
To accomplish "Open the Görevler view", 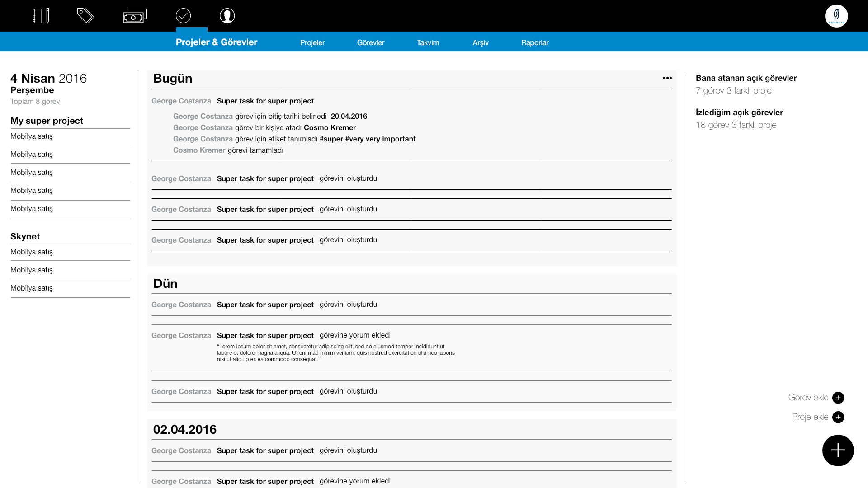I will pyautogui.click(x=371, y=42).
